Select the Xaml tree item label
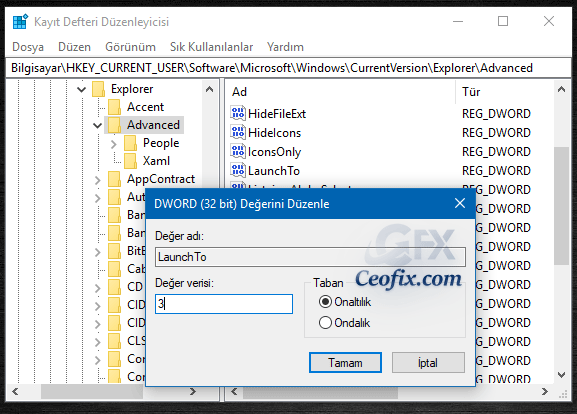577x414 pixels. 156,161
